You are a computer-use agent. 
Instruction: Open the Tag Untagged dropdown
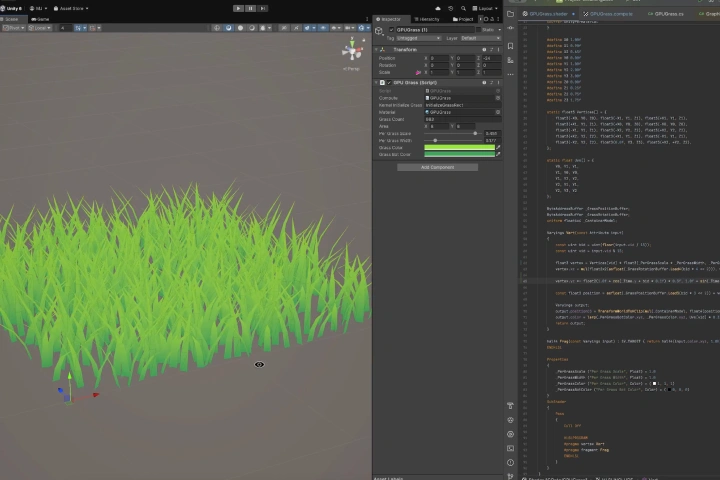click(x=419, y=38)
